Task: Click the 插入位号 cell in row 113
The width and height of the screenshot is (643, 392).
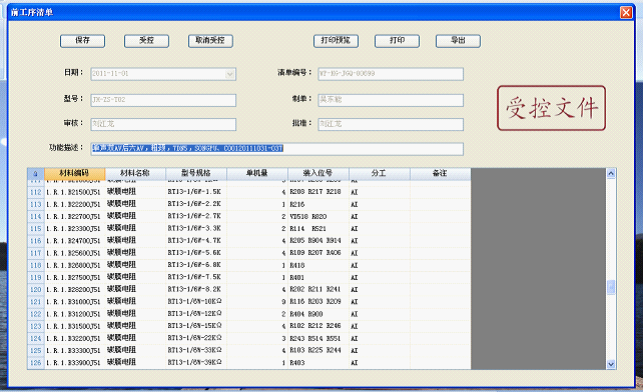Action: tap(318, 204)
